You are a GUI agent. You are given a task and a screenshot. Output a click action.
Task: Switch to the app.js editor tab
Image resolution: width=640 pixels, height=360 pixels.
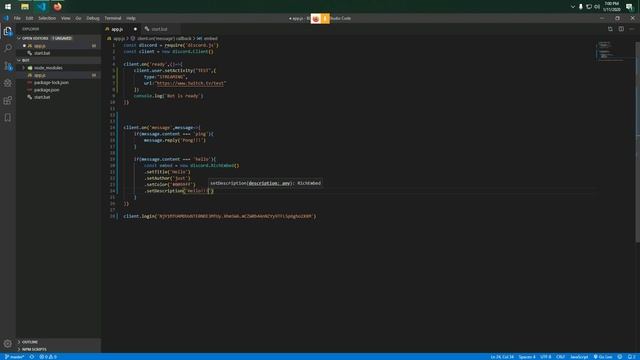(x=121, y=29)
